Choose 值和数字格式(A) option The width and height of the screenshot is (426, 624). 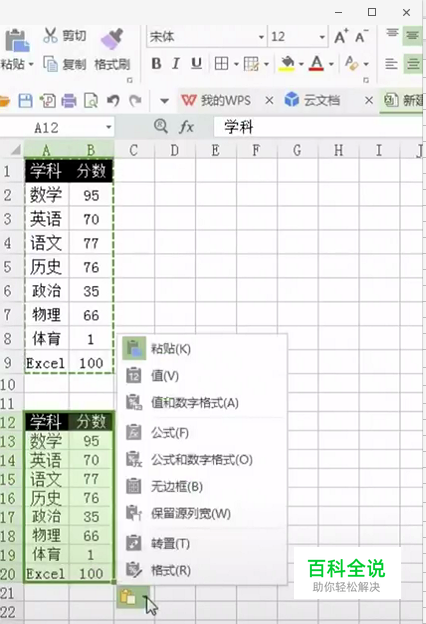coord(203,403)
